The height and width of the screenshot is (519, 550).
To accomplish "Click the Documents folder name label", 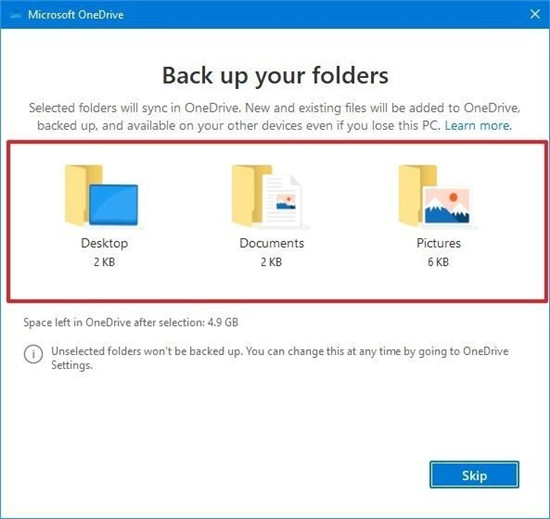I will 271,243.
